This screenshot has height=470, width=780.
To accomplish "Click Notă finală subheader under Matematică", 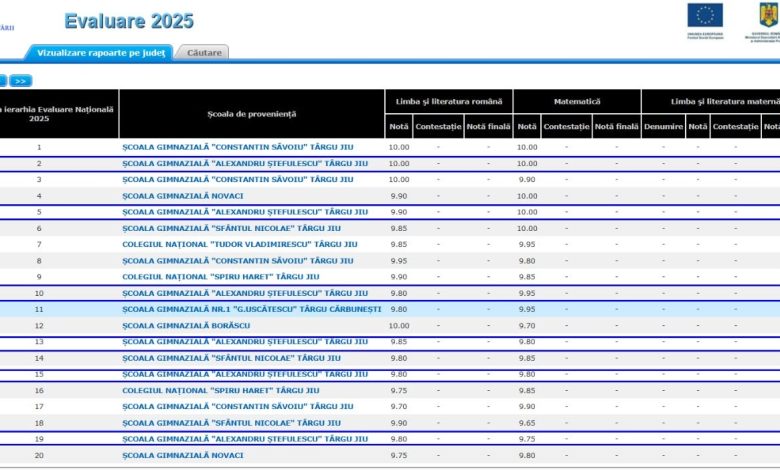I will 617,126.
